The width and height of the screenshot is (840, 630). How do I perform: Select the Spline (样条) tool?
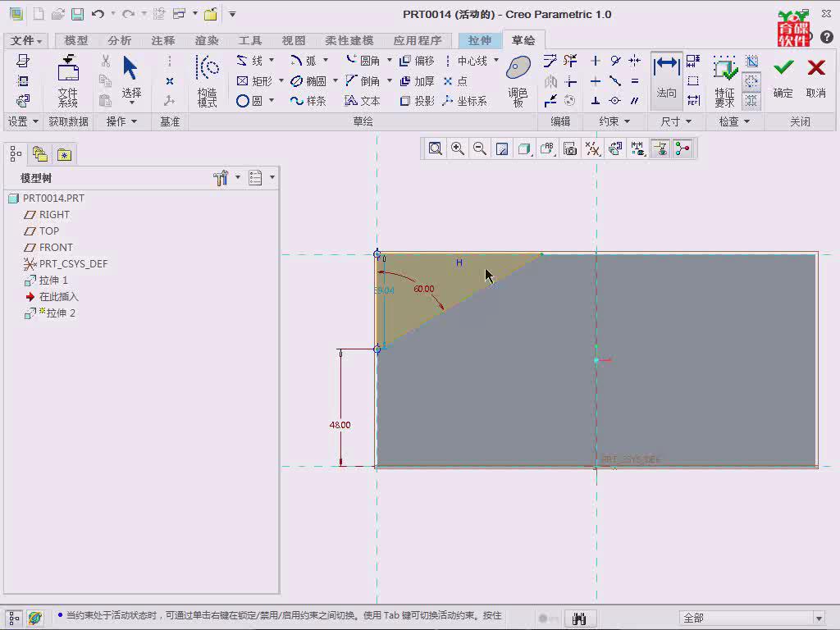pyautogui.click(x=308, y=101)
